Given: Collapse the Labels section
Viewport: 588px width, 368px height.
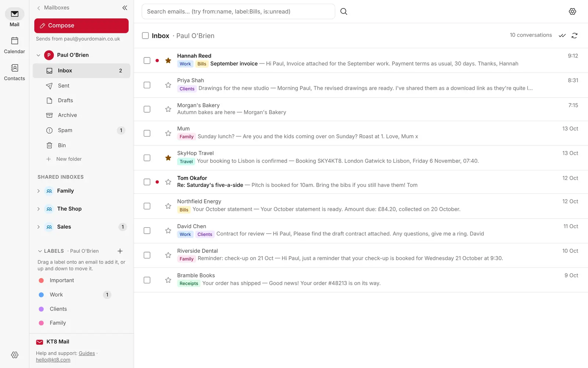Looking at the screenshot, I should [x=40, y=251].
